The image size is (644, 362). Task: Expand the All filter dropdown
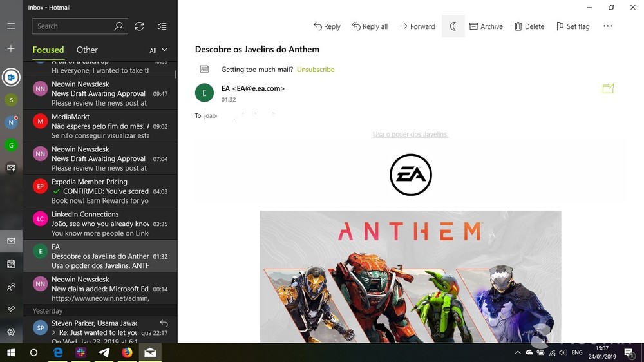158,50
